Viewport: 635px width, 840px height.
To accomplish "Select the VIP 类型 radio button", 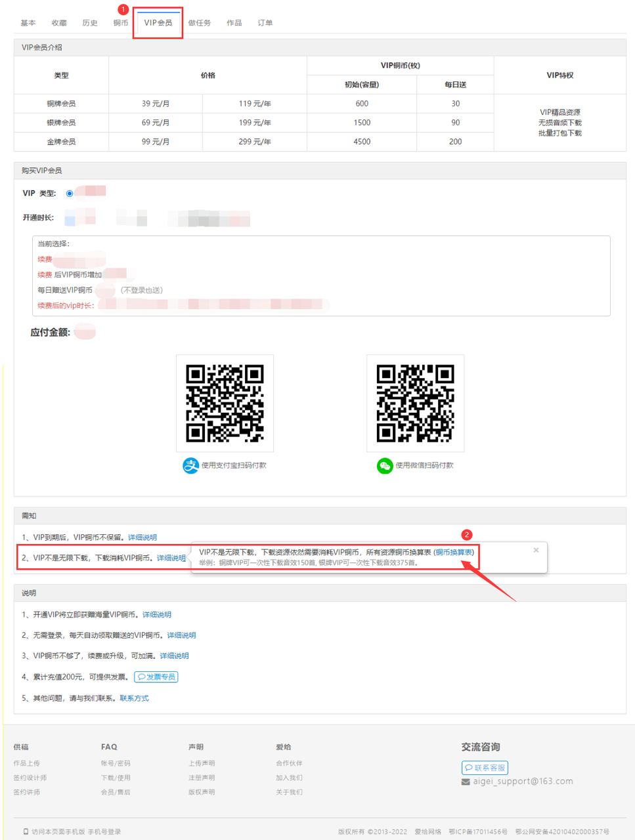I will pos(70,194).
